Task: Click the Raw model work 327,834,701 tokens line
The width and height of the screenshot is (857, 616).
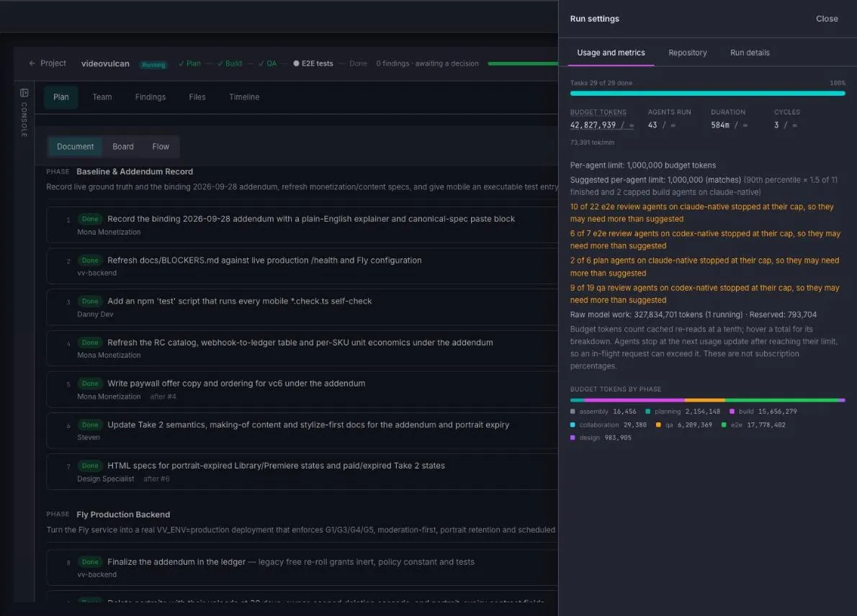Action: 693,314
